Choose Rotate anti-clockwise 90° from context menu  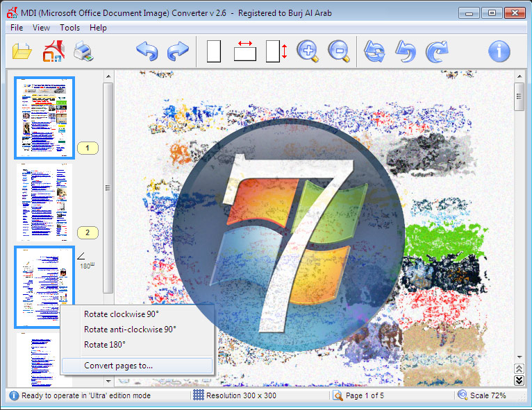pyautogui.click(x=138, y=330)
